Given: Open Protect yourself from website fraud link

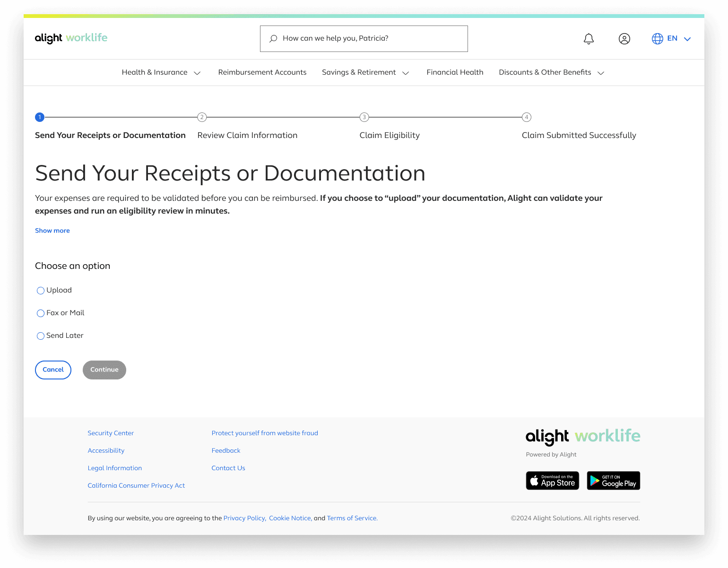Looking at the screenshot, I should pos(265,433).
